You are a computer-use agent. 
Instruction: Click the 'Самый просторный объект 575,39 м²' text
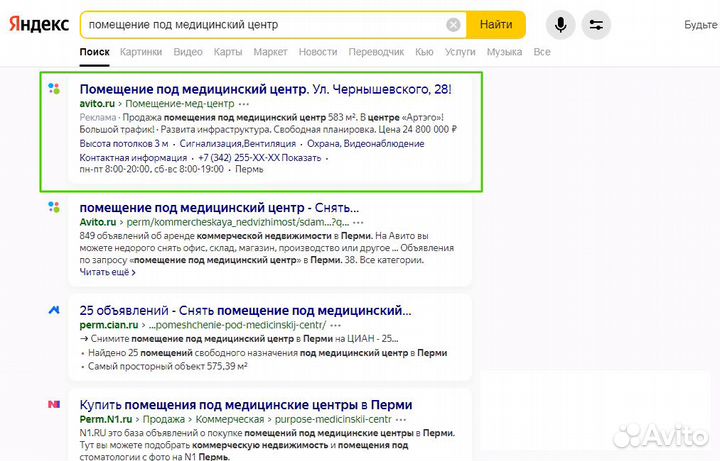click(x=168, y=366)
